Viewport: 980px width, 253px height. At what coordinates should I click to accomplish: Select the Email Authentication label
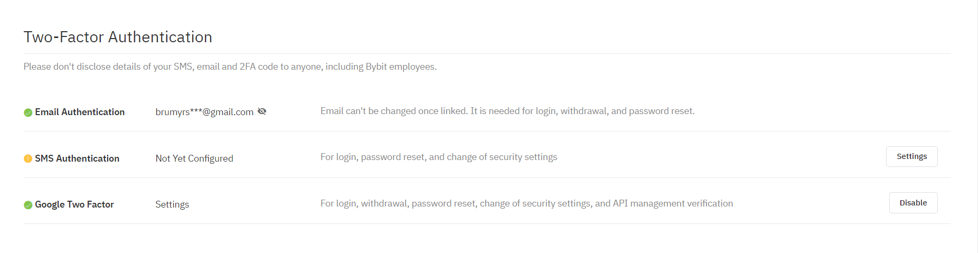click(80, 112)
